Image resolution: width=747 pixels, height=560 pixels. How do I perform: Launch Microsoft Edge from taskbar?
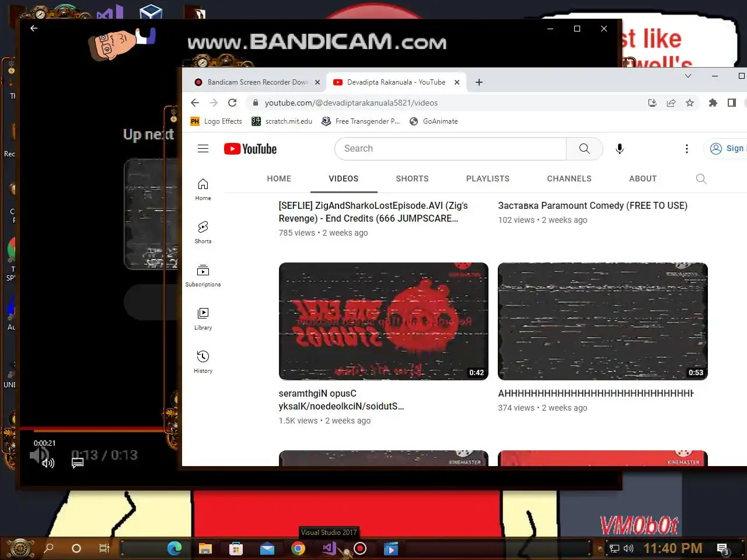point(174,548)
